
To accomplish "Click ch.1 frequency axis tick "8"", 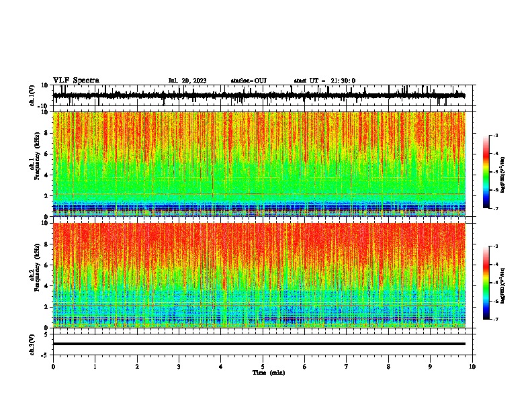I will 46,133.
